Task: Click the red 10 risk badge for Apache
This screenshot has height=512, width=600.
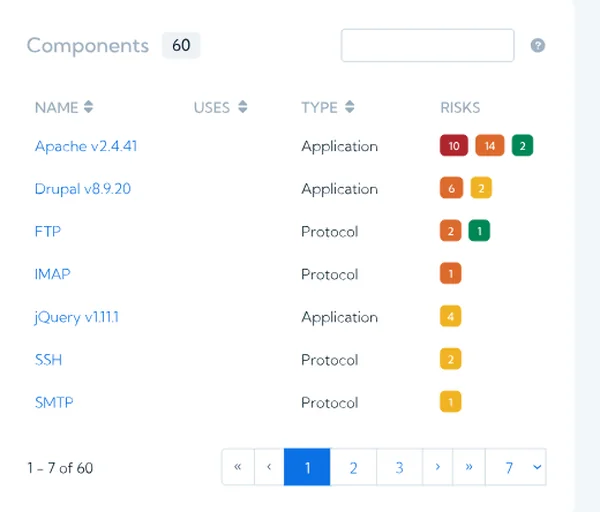Action: click(454, 145)
